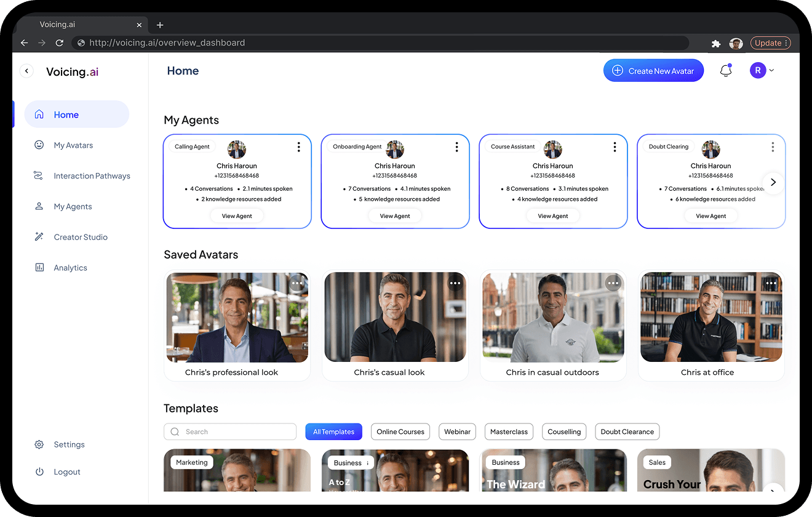
Task: Open Chris's professional look avatar thumbnail
Action: click(237, 318)
